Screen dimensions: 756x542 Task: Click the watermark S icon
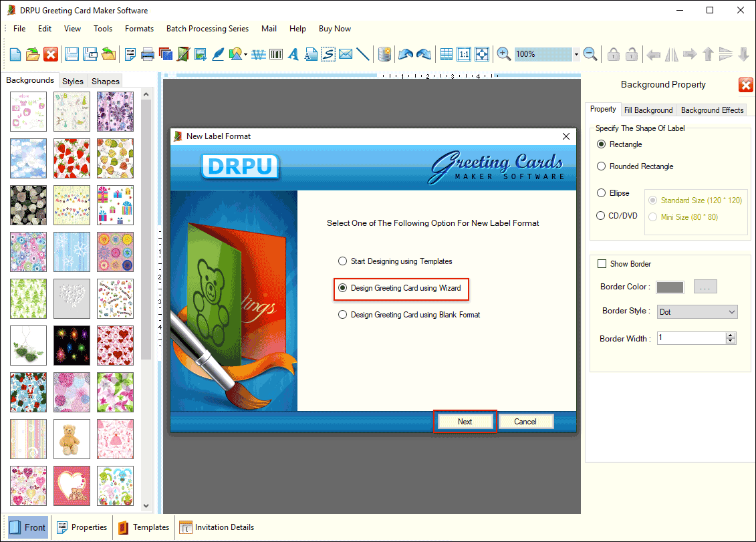tap(328, 54)
